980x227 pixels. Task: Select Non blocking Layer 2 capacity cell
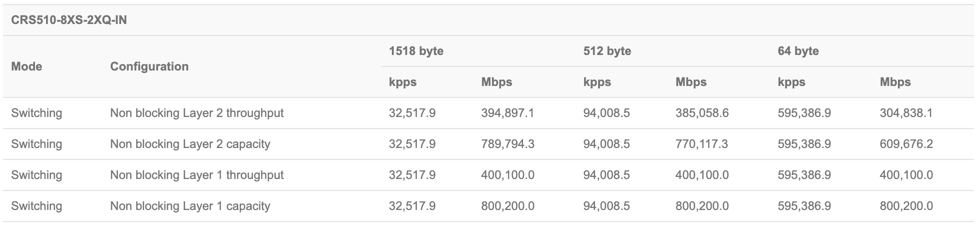tap(190, 144)
